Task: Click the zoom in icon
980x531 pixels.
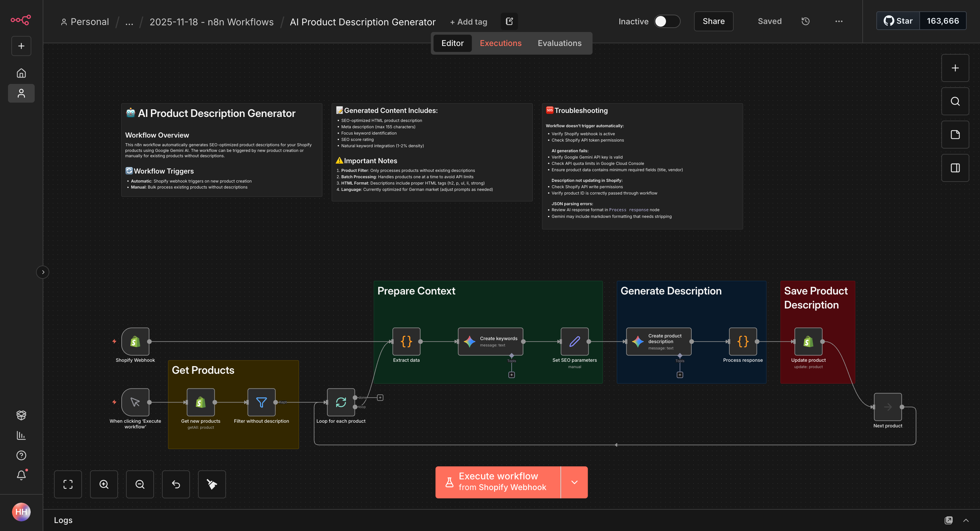Action: point(104,484)
